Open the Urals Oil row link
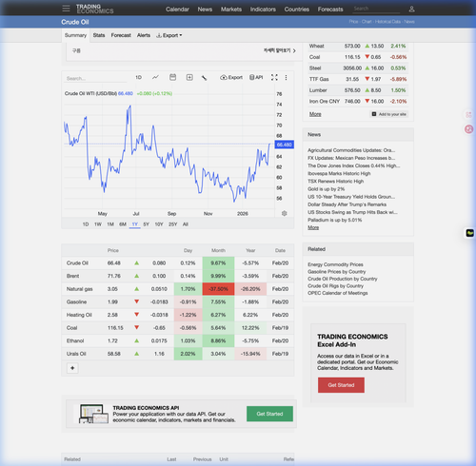 [76, 354]
